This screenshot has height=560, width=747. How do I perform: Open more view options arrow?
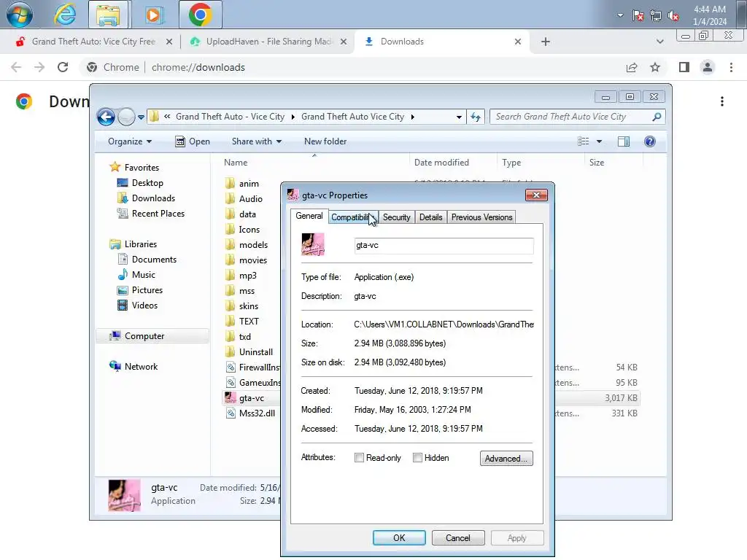tap(600, 141)
